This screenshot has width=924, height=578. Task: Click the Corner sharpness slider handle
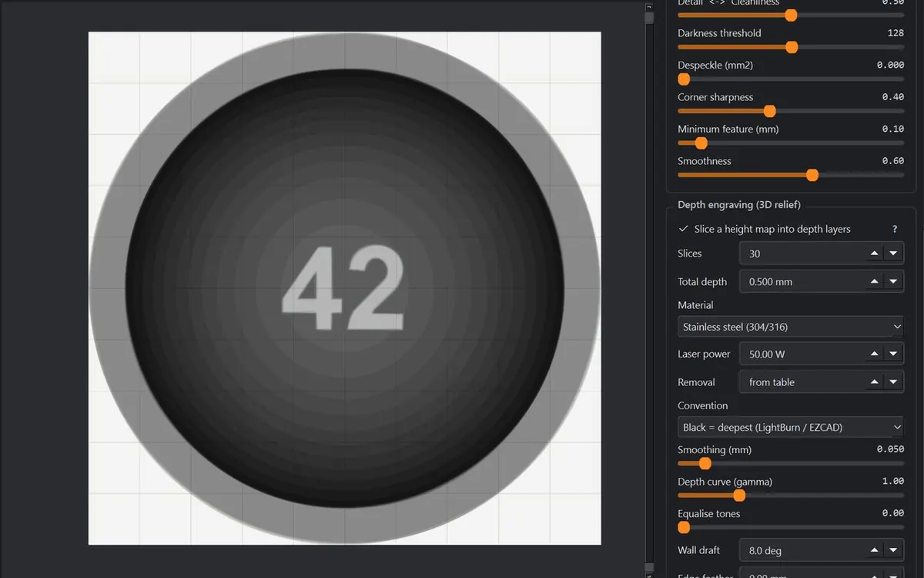[x=769, y=111]
